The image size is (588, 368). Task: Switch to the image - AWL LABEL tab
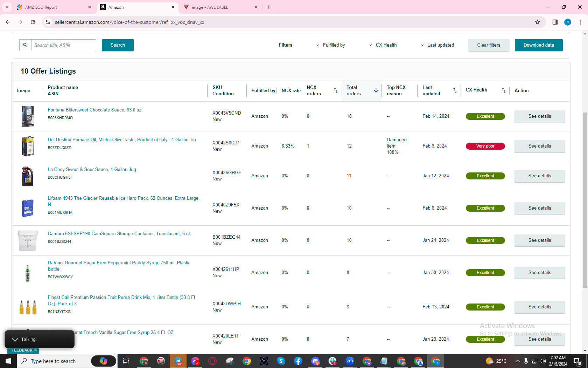220,7
